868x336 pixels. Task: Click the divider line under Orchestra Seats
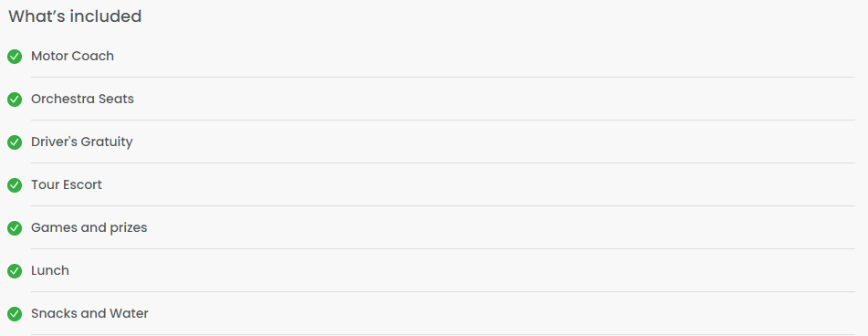coord(443,121)
